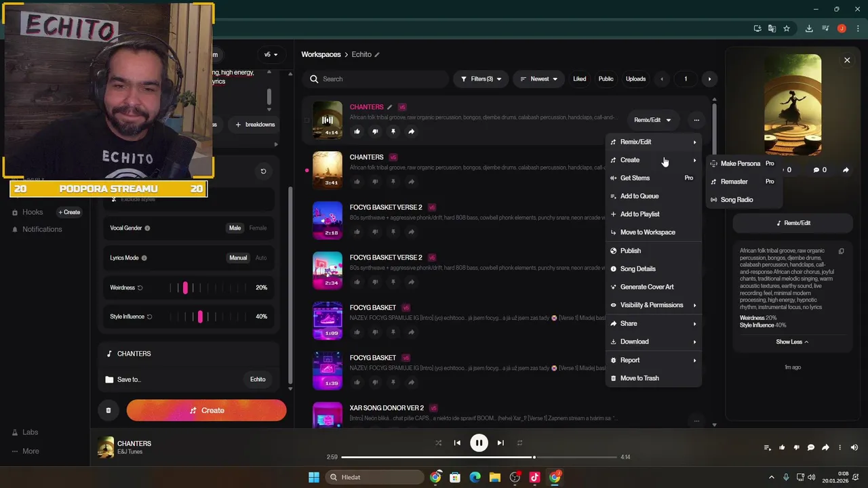Image resolution: width=868 pixels, height=488 pixels.
Task: Toggle the Uploads filter
Action: (x=635, y=79)
